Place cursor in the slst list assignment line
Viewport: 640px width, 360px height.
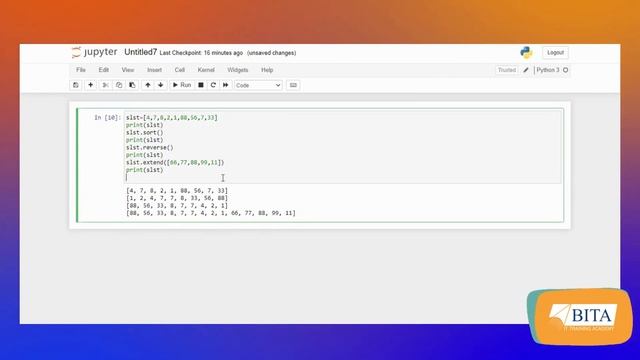tap(171, 118)
